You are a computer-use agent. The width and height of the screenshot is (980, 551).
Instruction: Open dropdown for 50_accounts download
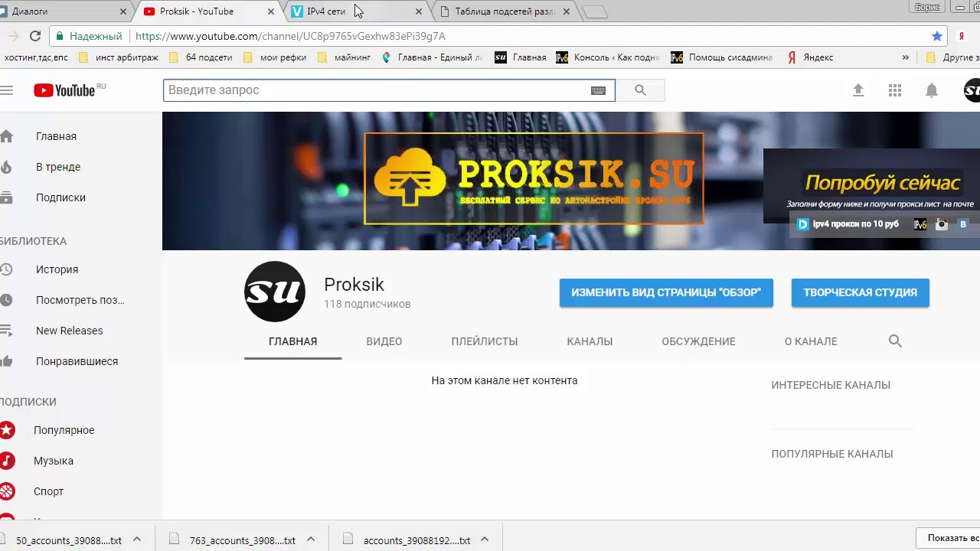[x=137, y=540]
